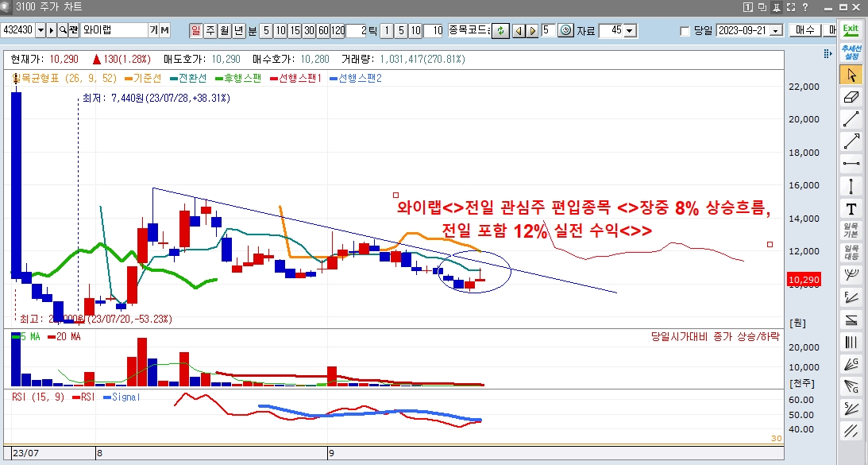Select the 5 tick button
Screen dimensions: 868x465
tap(401, 30)
